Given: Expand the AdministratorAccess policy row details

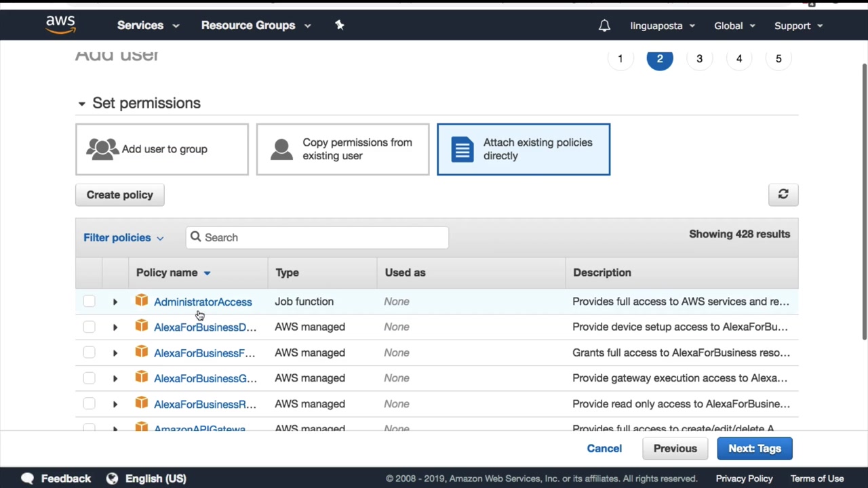Looking at the screenshot, I should [x=115, y=302].
